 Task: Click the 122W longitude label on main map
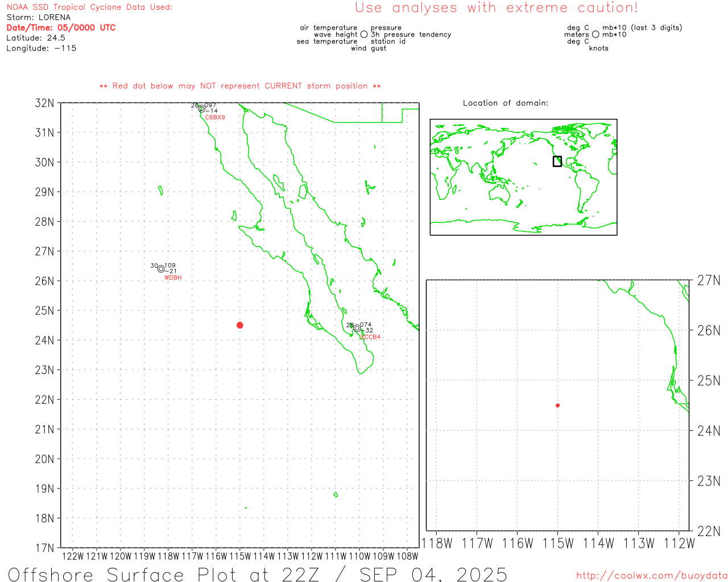73,556
